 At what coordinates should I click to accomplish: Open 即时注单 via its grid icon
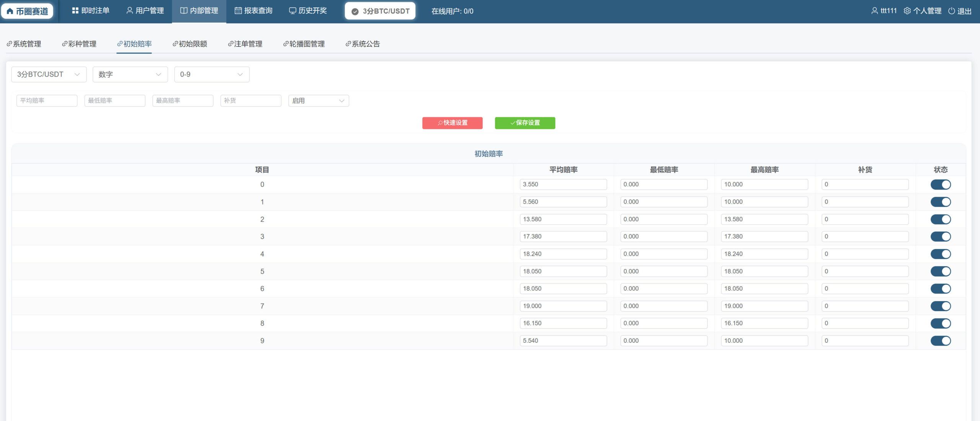point(75,11)
